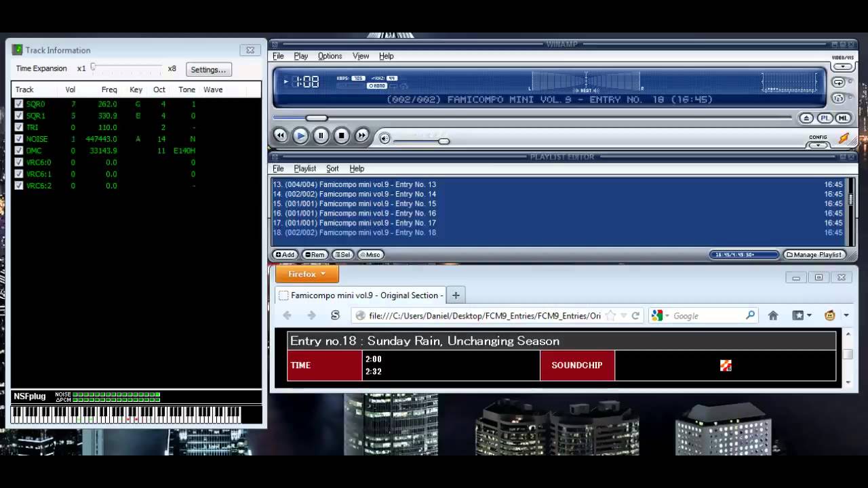Open the Winamp Play menu
This screenshot has width=868, height=488.
[x=301, y=56]
